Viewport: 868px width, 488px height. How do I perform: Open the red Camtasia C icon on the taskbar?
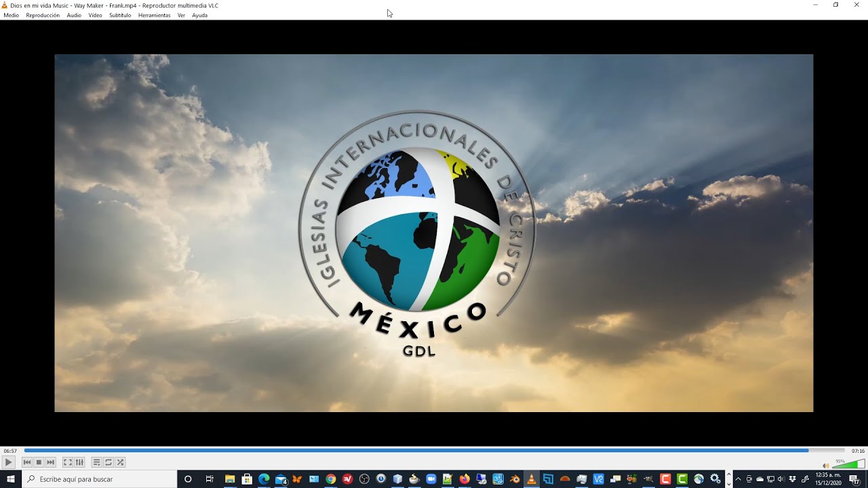(x=665, y=479)
